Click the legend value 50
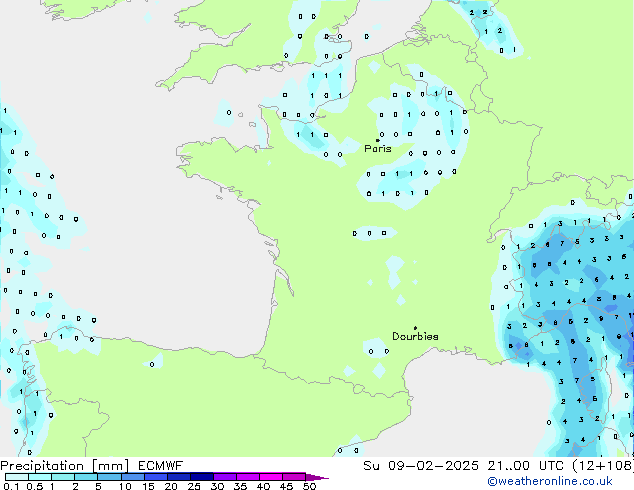Screen dimensions: 634x490 [x=309, y=486]
